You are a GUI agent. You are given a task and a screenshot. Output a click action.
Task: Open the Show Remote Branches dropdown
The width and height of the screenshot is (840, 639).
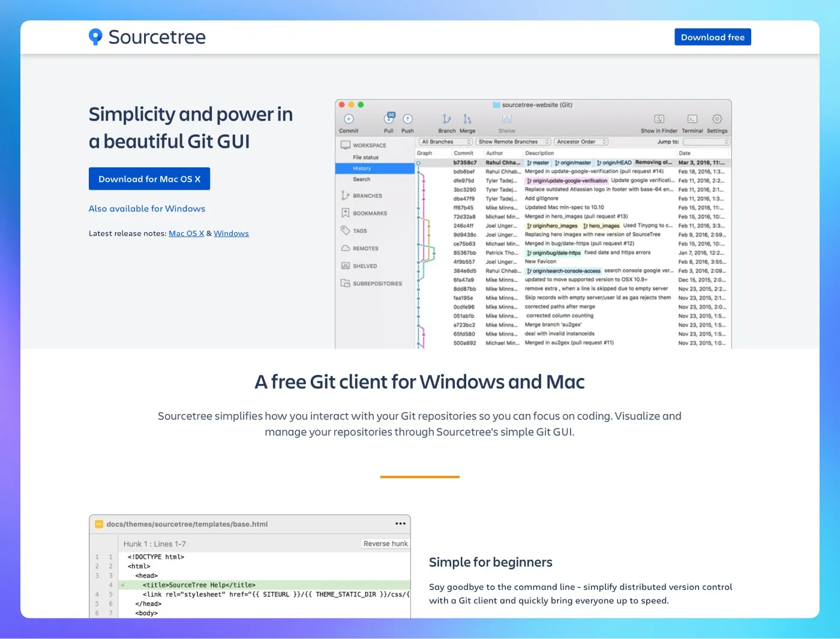[513, 142]
